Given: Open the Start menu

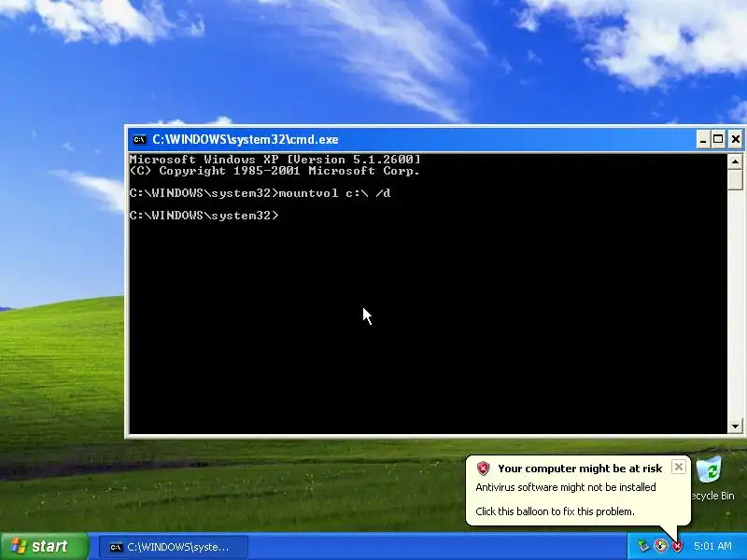Looking at the screenshot, I should point(44,546).
